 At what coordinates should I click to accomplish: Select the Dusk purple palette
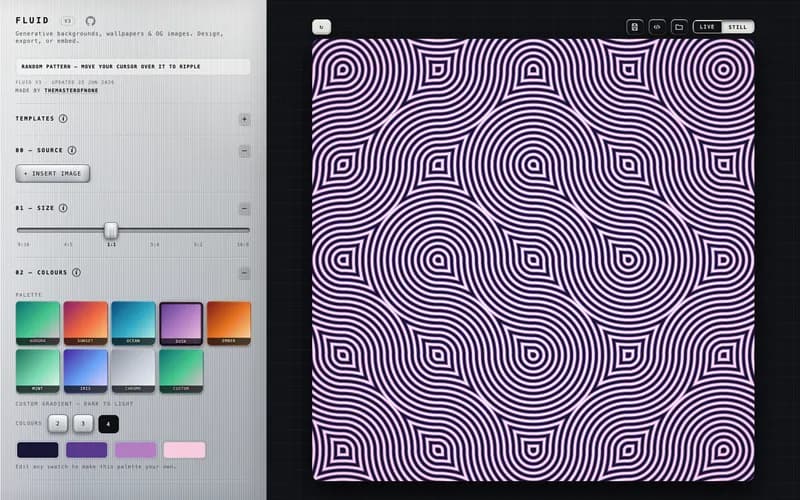pos(181,323)
